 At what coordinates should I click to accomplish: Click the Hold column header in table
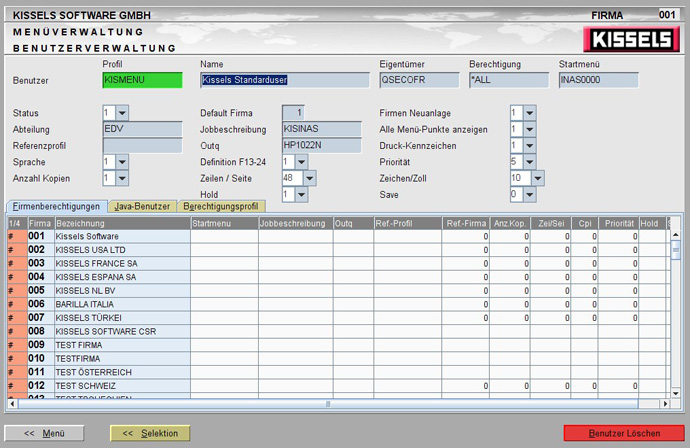652,224
